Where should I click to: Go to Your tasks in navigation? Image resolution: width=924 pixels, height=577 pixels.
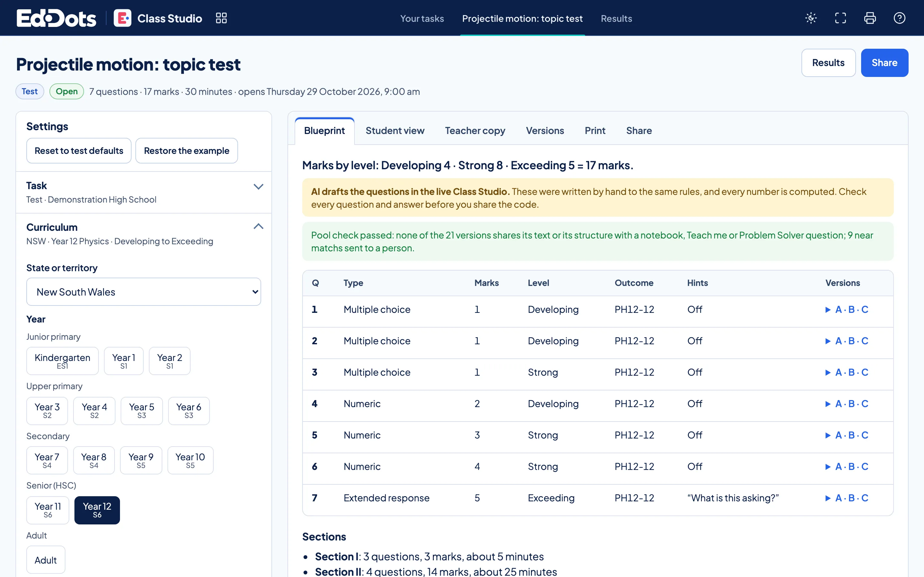(422, 18)
